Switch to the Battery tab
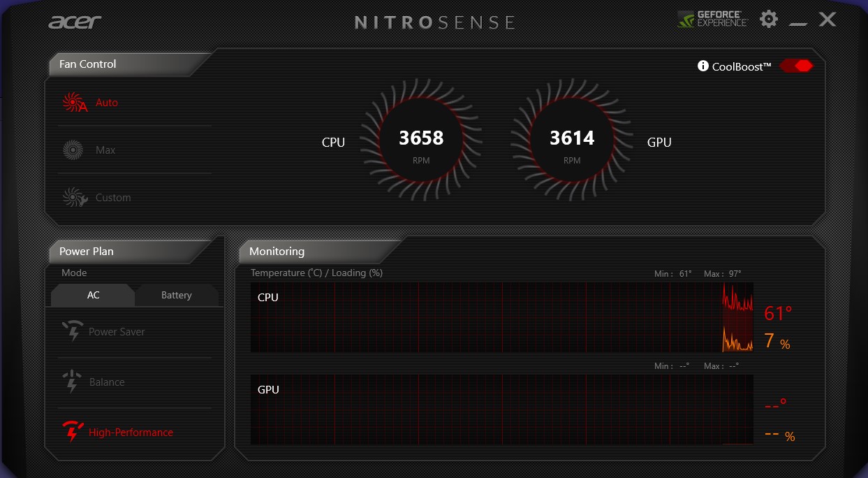The width and height of the screenshot is (868, 478). [x=176, y=295]
